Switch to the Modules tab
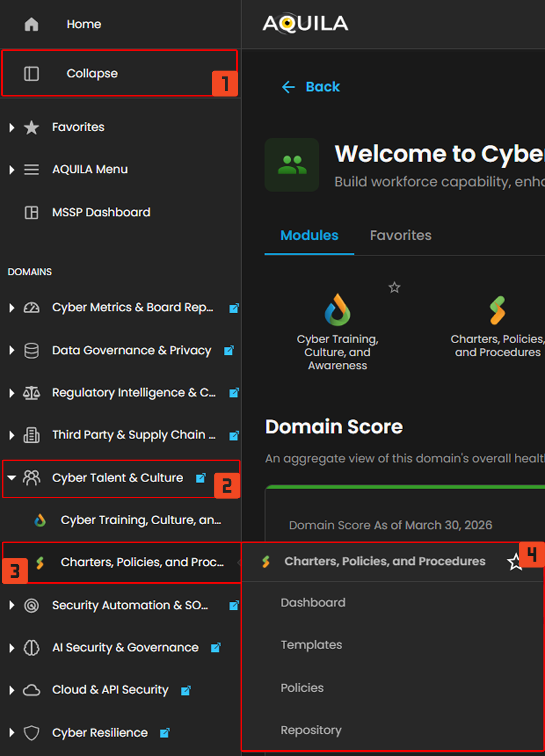Viewport: 545px width, 756px height. click(309, 235)
